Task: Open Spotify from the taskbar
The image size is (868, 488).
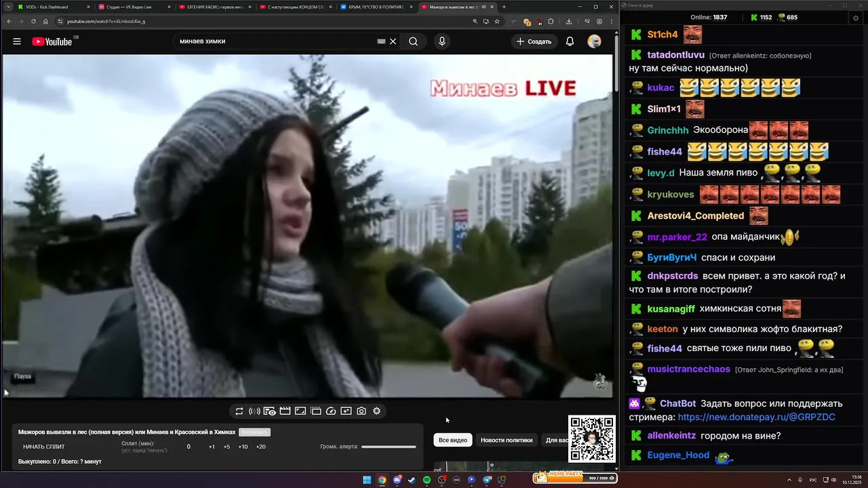Action: (x=427, y=480)
